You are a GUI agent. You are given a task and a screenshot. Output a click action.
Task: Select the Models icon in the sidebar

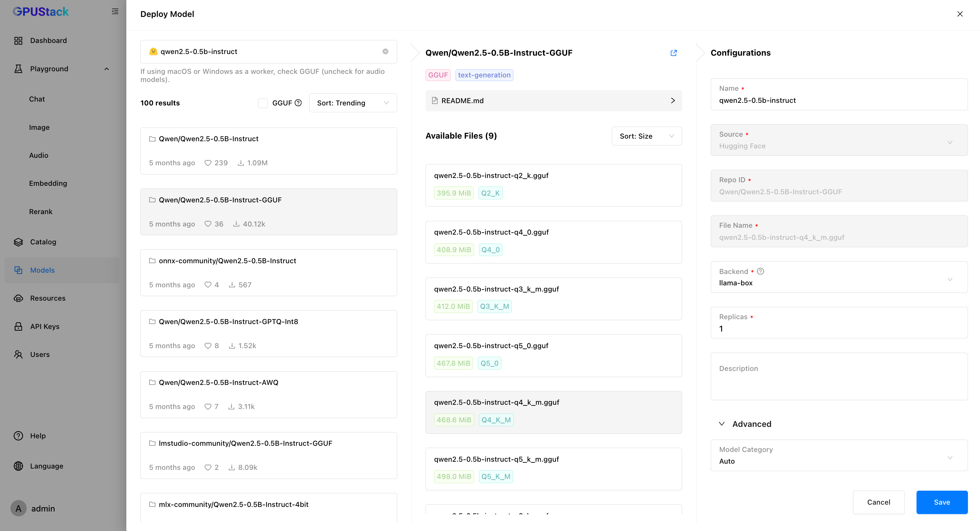pos(19,270)
